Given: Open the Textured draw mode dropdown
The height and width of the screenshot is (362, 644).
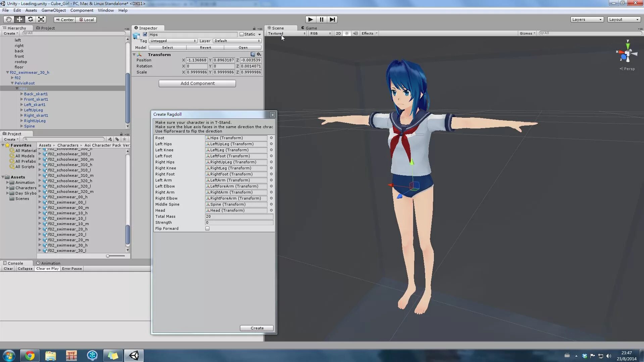Looking at the screenshot, I should click(287, 33).
